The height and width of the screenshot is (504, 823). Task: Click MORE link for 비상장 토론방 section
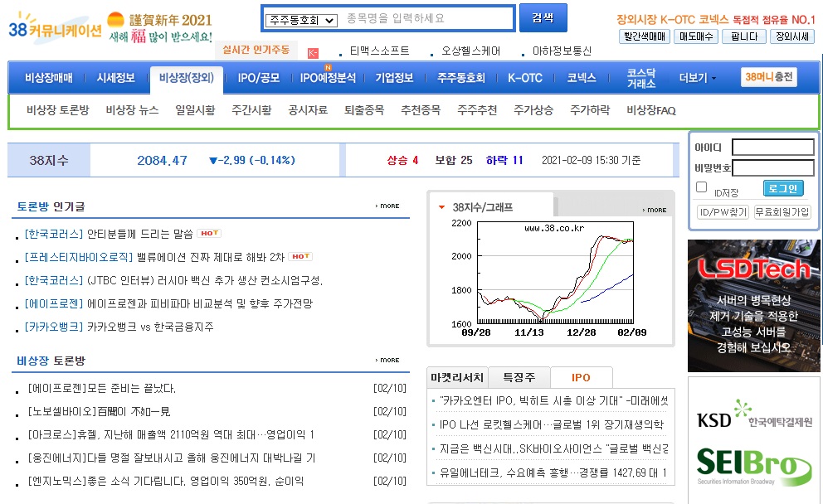click(x=387, y=360)
